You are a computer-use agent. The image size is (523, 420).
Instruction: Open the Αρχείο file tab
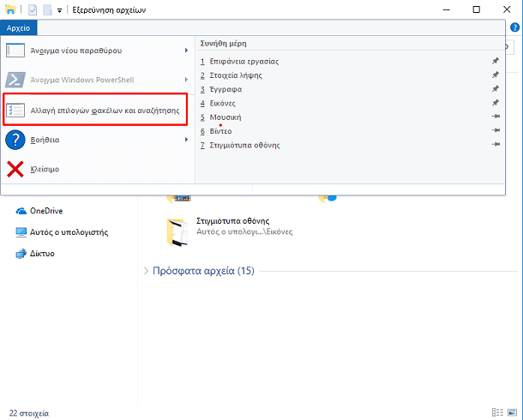point(18,27)
